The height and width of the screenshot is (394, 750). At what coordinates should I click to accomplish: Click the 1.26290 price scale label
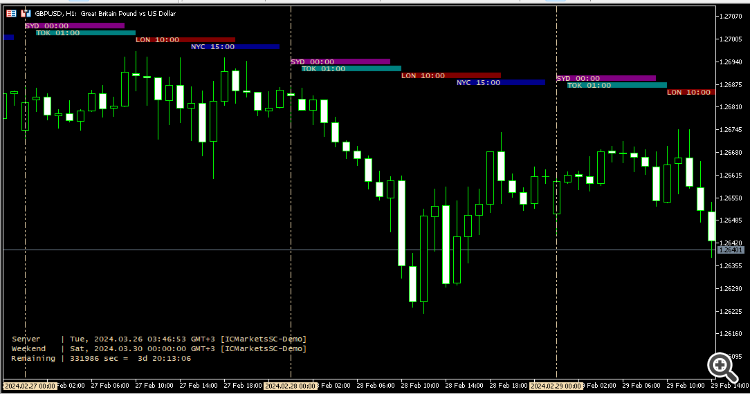coord(730,288)
